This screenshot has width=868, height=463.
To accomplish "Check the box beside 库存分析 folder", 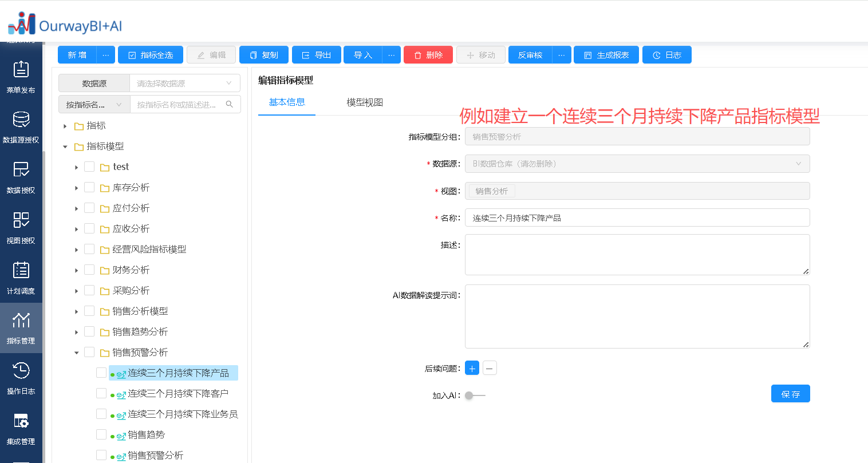I will coord(89,187).
